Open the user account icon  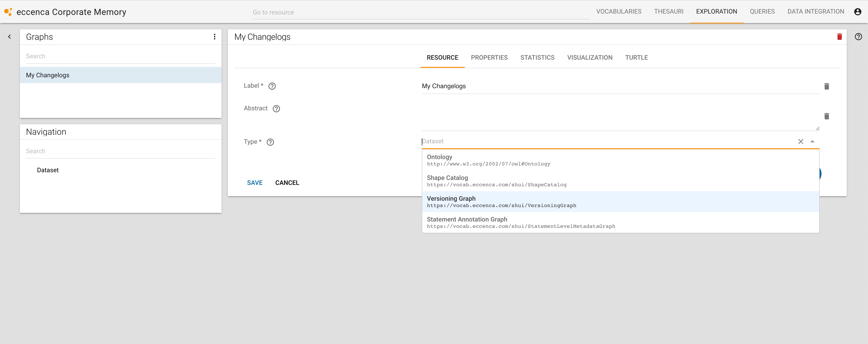tap(857, 12)
